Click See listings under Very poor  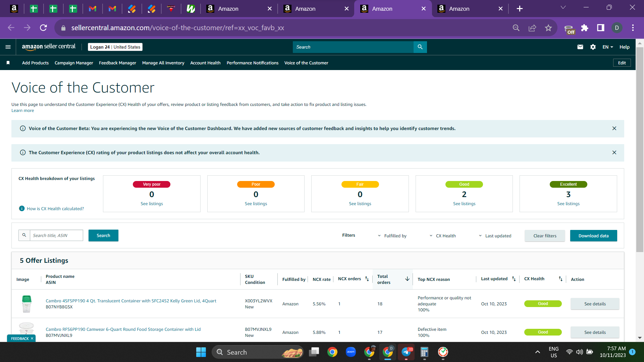(x=152, y=203)
